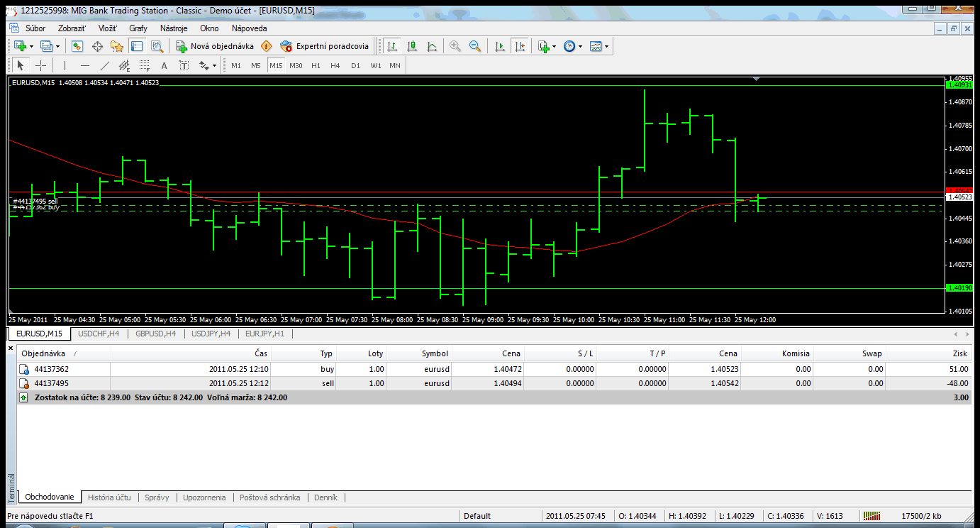Toggle chart auto scroll

(500, 46)
